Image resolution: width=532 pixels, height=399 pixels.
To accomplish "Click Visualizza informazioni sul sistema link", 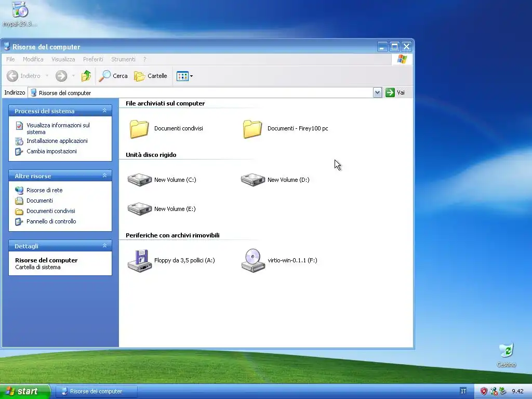I will point(58,129).
